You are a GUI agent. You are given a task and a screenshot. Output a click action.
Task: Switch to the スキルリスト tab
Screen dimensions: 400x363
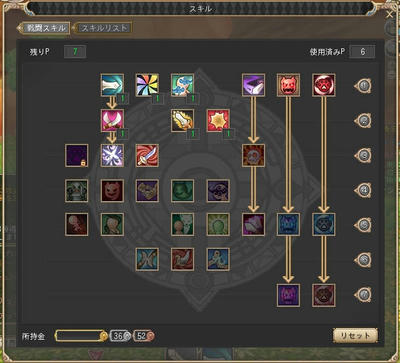click(x=104, y=28)
